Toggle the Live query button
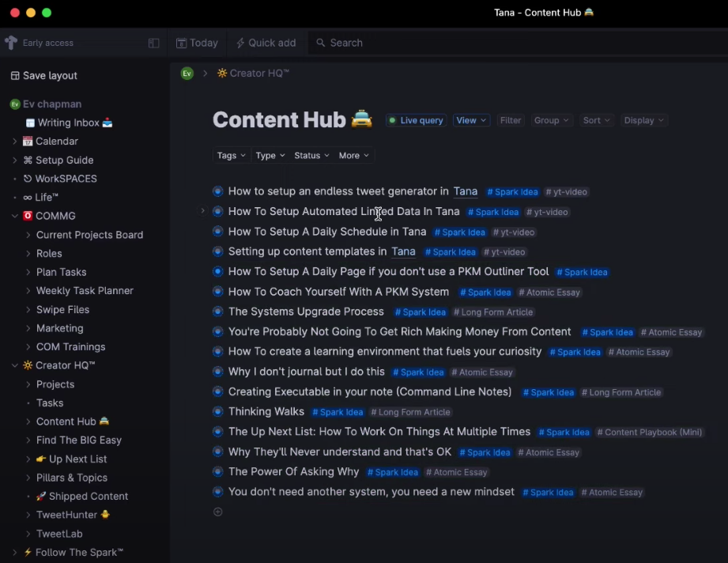Image resolution: width=728 pixels, height=563 pixels. point(416,120)
